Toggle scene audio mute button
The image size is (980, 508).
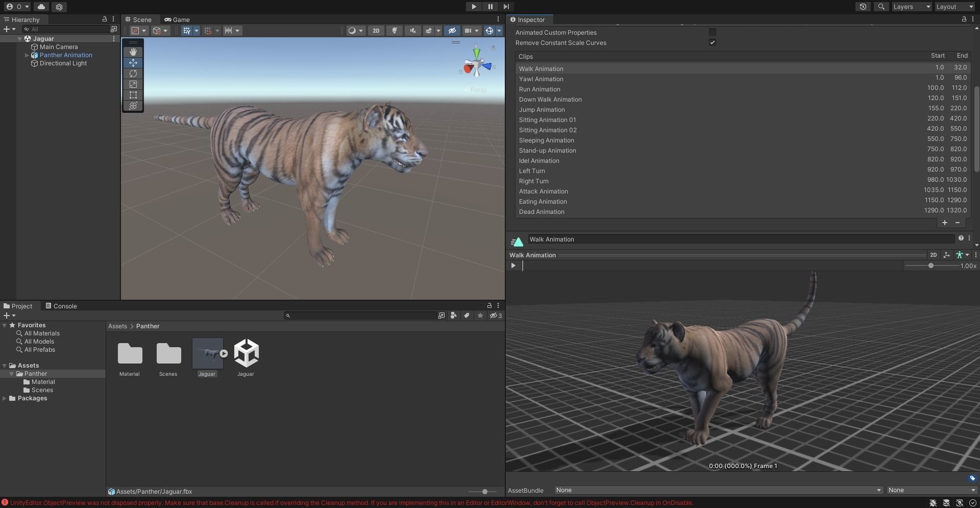412,31
